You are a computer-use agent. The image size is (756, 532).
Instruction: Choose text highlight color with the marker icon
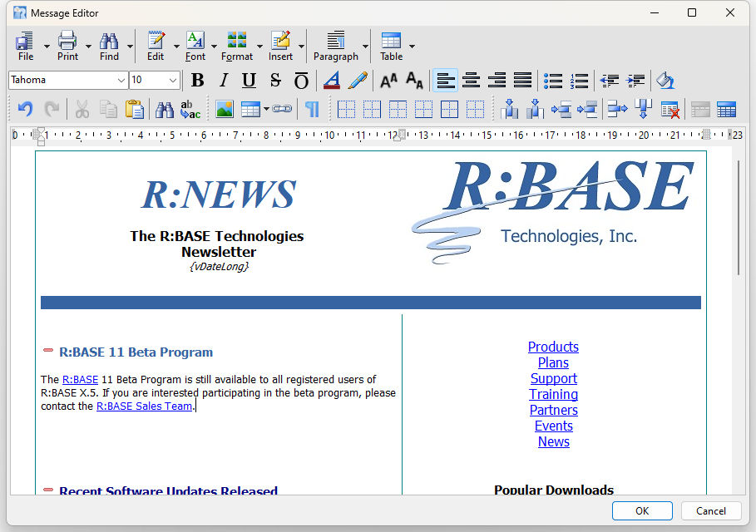pos(358,81)
